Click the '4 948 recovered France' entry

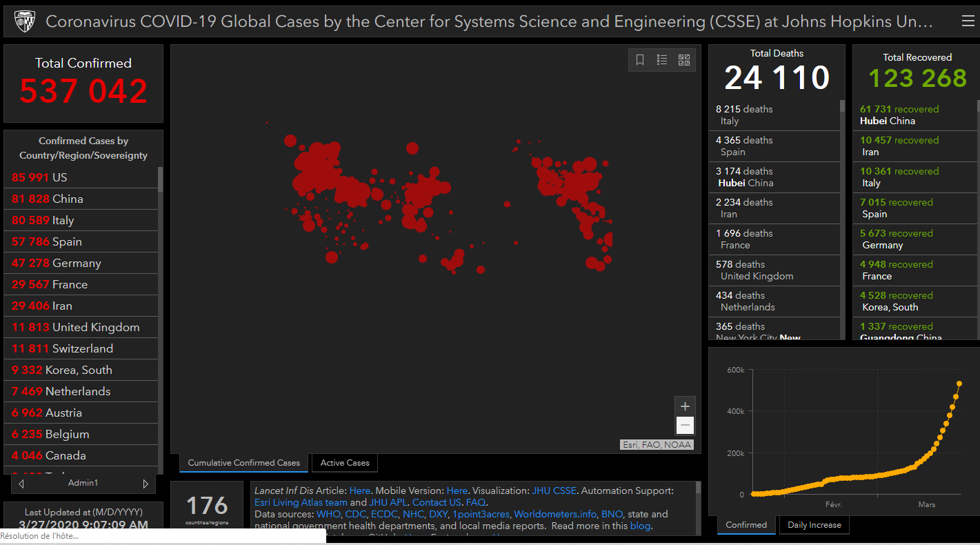click(x=915, y=270)
